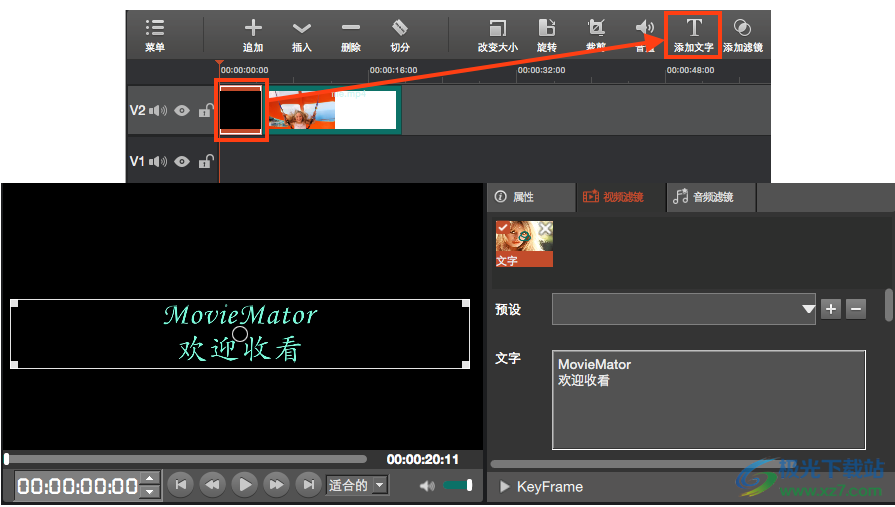The image size is (895, 507).
Task: Click the top-left text box resize handle
Action: click(x=14, y=303)
